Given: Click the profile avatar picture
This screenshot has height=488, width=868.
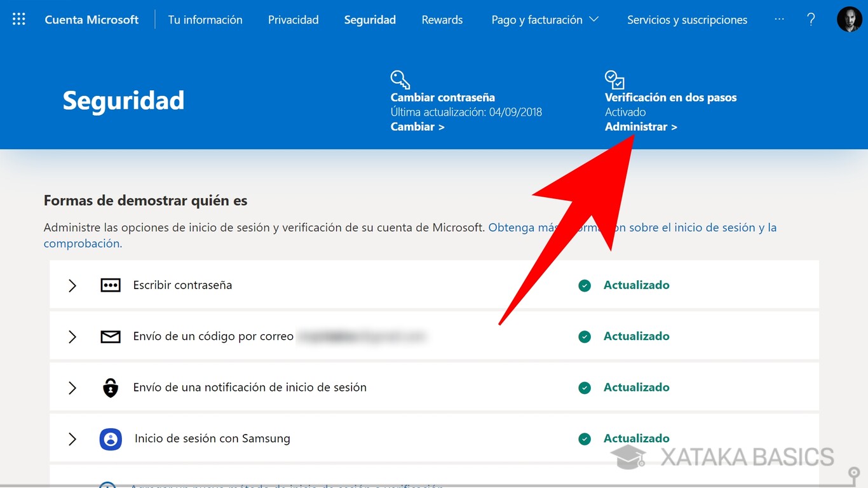Looking at the screenshot, I should point(850,19).
